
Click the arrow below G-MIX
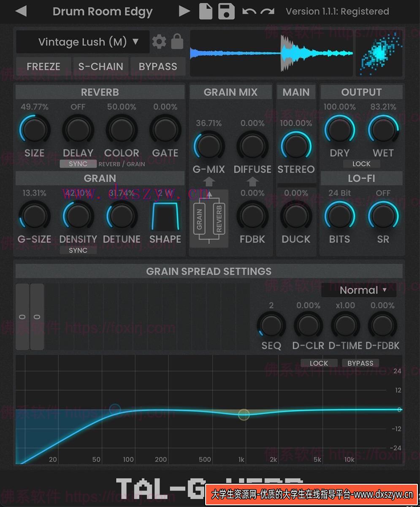point(209,182)
